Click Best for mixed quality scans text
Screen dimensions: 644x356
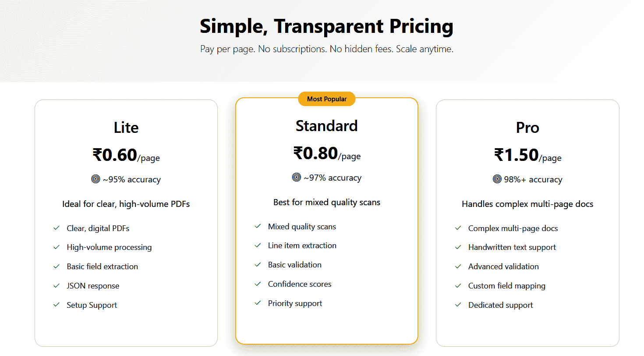327,202
